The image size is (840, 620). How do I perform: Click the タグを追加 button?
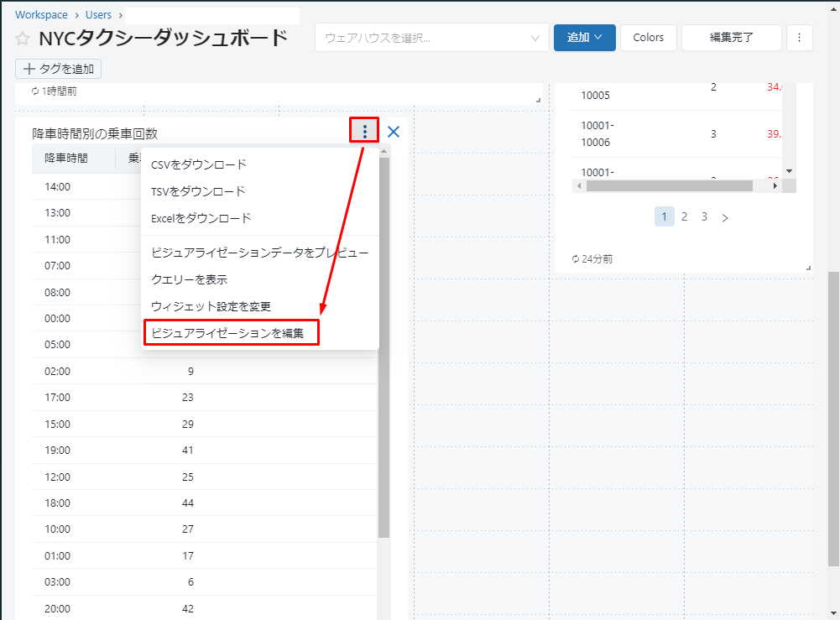click(59, 69)
